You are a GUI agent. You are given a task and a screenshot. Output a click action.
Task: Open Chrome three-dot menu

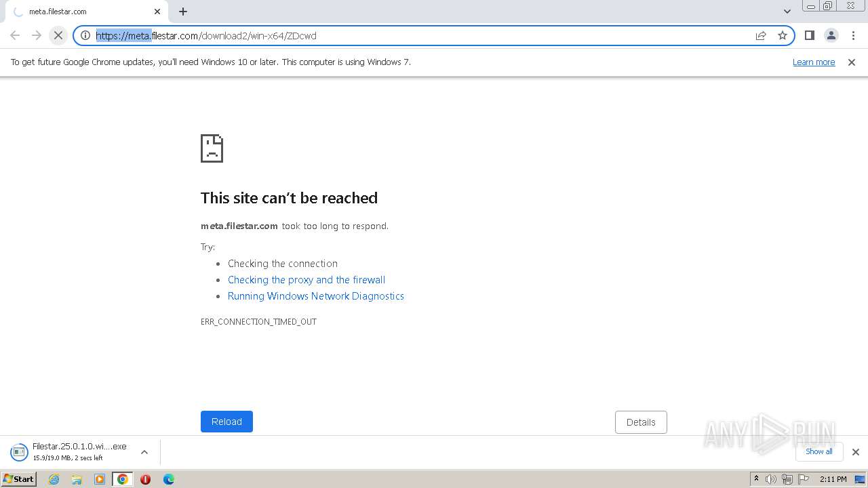(853, 35)
